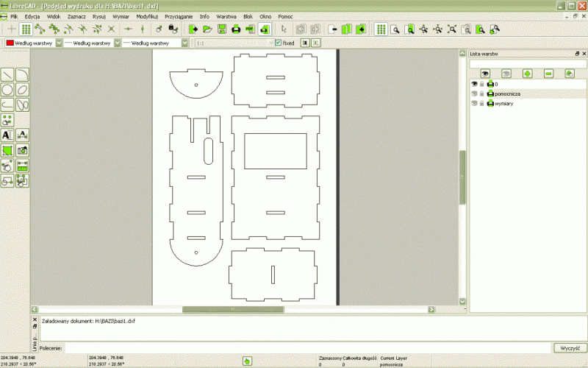The width and height of the screenshot is (588, 368).
Task: Select the Ellipse drawing tool
Action: [x=23, y=90]
